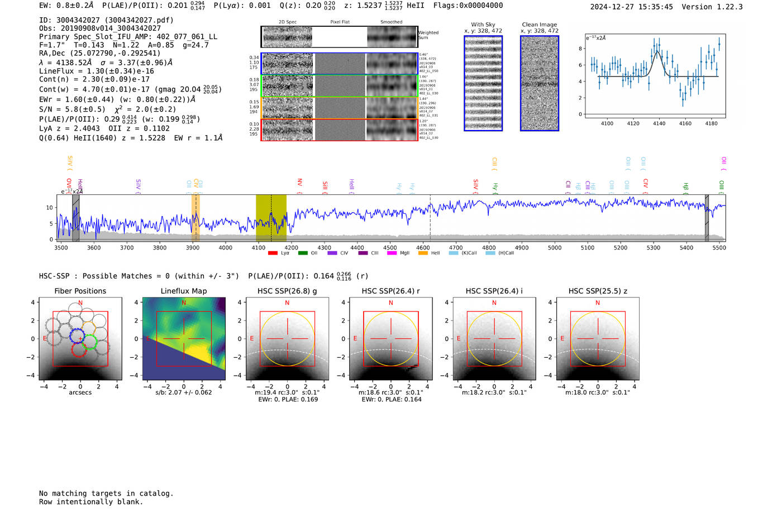Click the orange fiber circle

88,328
